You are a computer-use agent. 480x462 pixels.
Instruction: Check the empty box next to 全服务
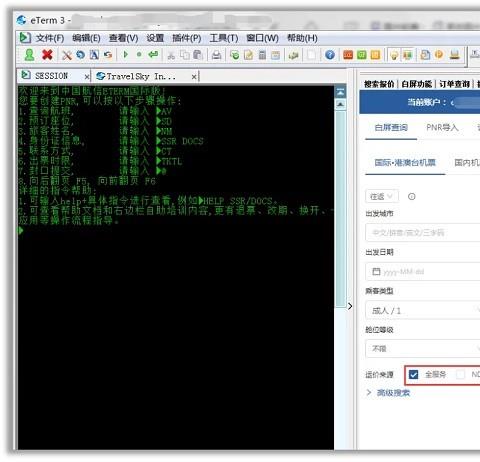click(460, 374)
